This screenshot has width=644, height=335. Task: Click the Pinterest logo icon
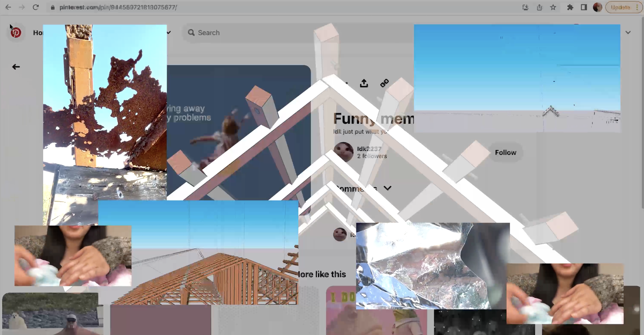pyautogui.click(x=16, y=33)
